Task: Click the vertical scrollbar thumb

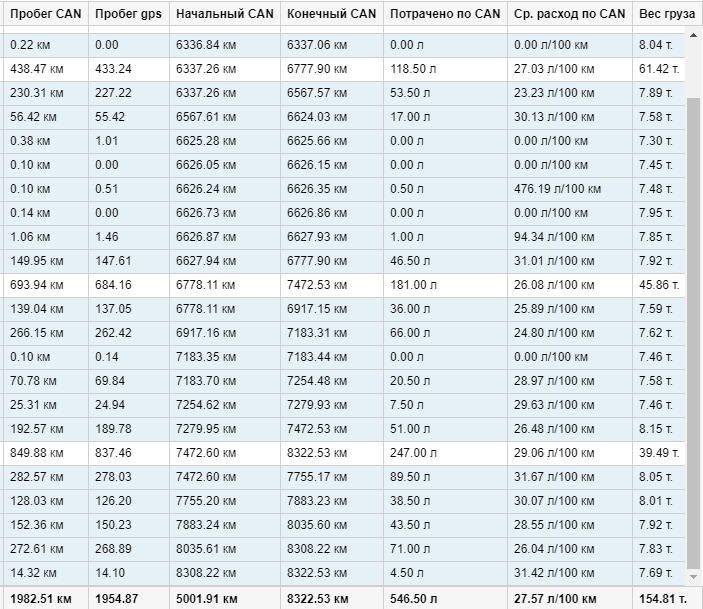Action: point(694,333)
